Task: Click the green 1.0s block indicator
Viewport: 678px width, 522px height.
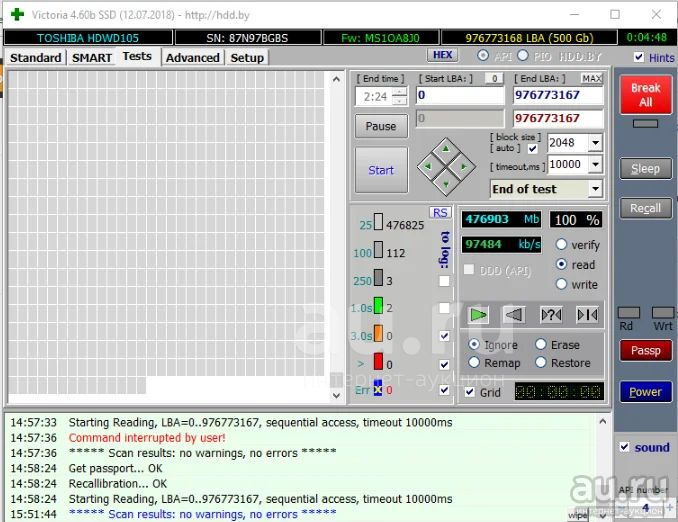Action: (378, 305)
